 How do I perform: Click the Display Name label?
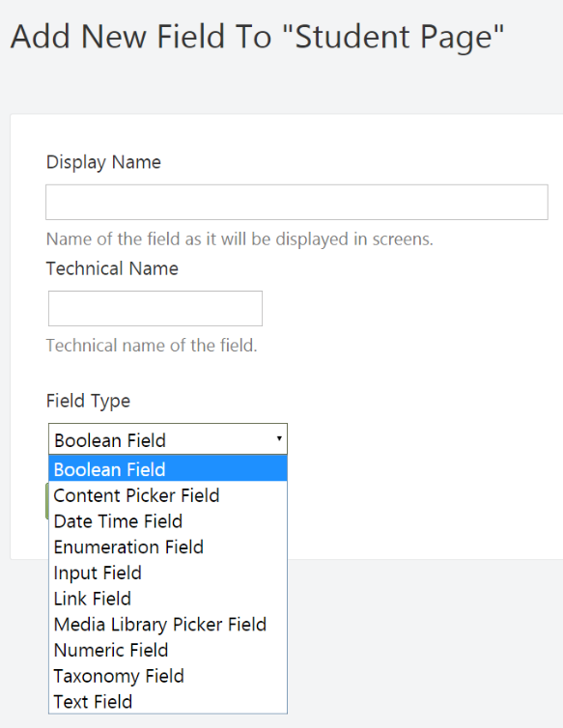coord(103,162)
